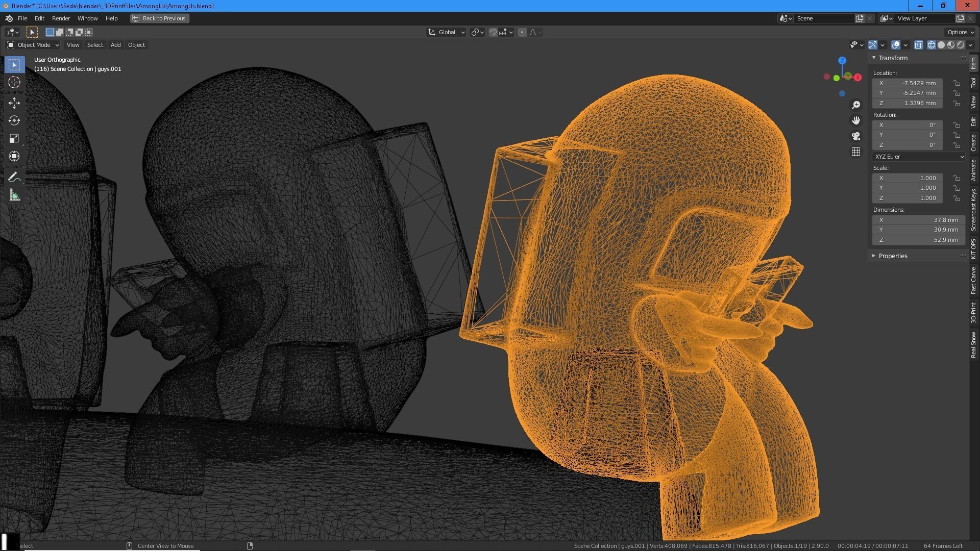Open the Render menu

point(61,18)
